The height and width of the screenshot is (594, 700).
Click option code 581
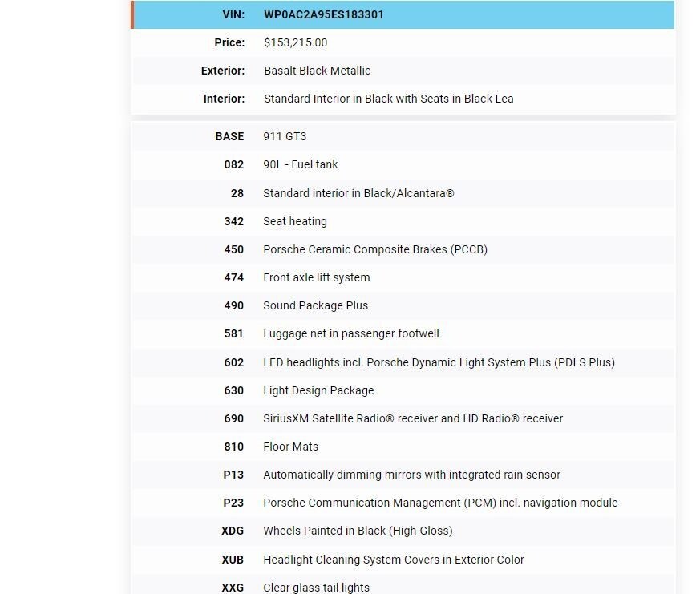(x=234, y=334)
